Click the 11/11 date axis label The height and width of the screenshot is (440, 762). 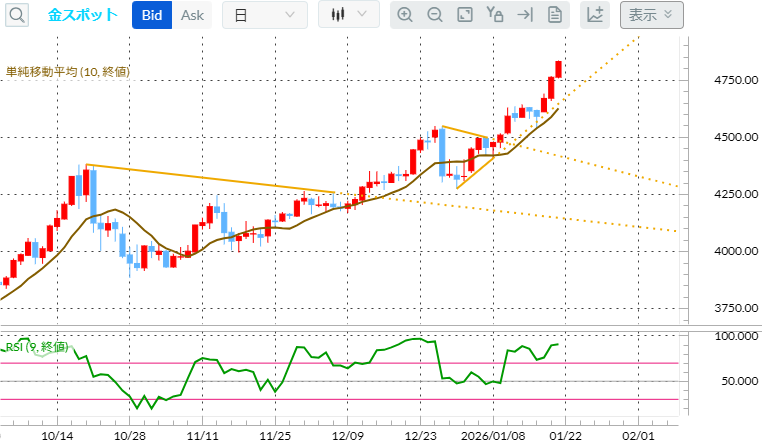pyautogui.click(x=202, y=435)
